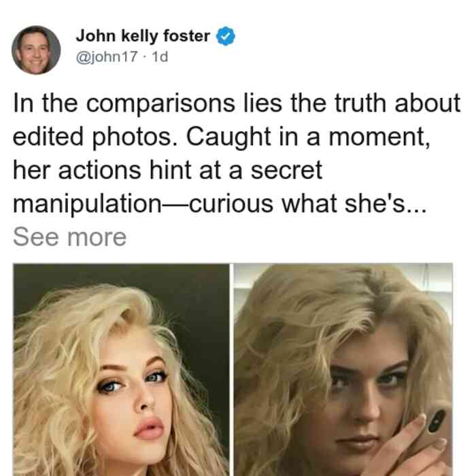Click the word 'foster' in the author name
This screenshot has height=476, width=476.
tap(187, 36)
